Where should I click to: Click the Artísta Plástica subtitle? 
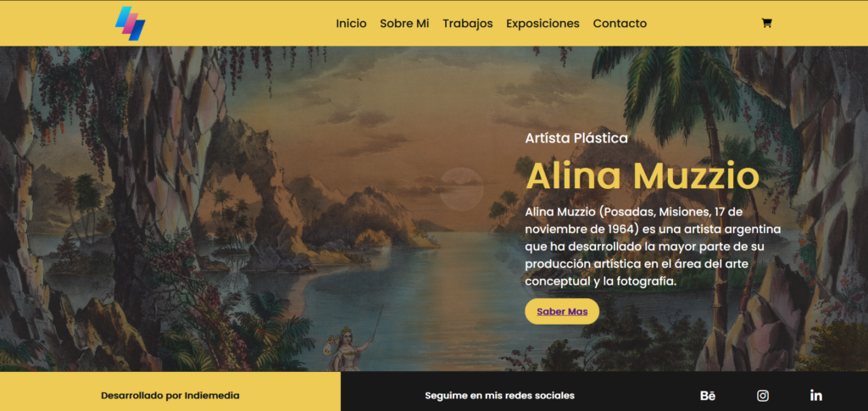576,138
